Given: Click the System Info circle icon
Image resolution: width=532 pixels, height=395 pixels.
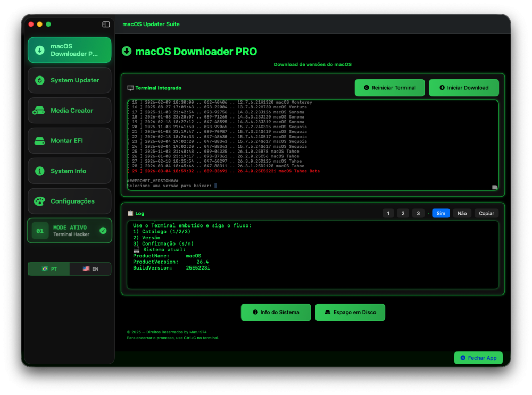Looking at the screenshot, I should click(40, 171).
